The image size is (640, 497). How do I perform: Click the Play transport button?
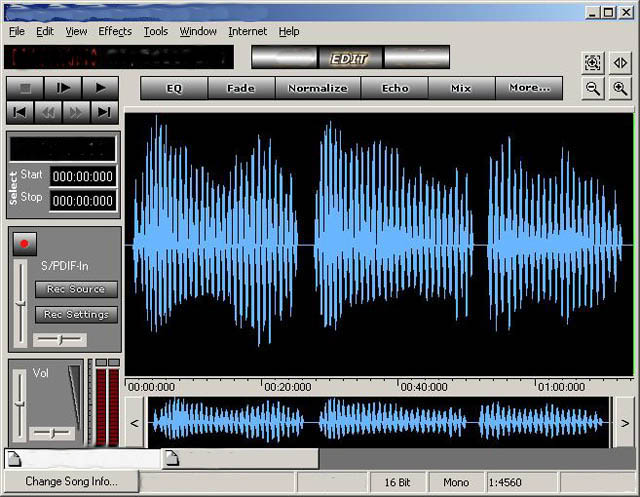coord(101,88)
